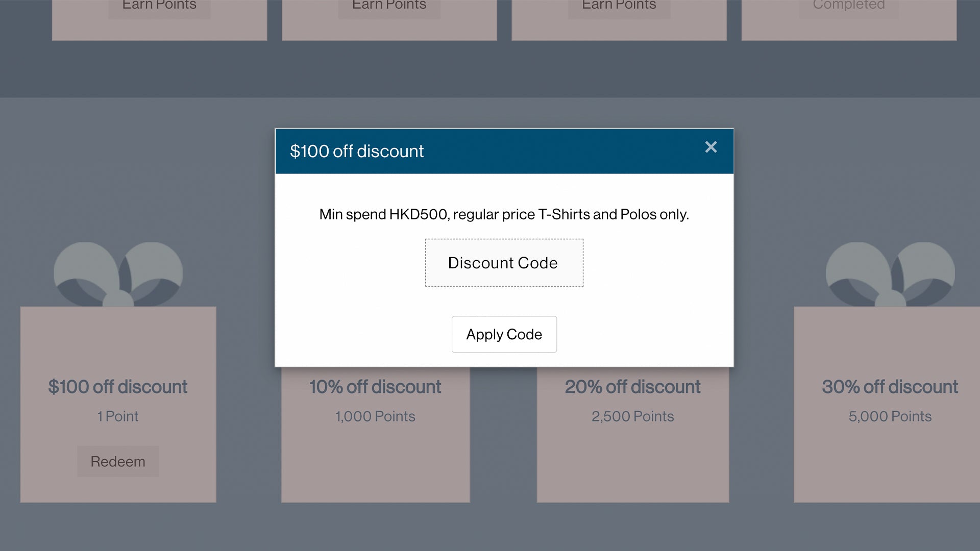Viewport: 980px width, 551px height.
Task: Click the greyed Completed button
Action: click(849, 7)
